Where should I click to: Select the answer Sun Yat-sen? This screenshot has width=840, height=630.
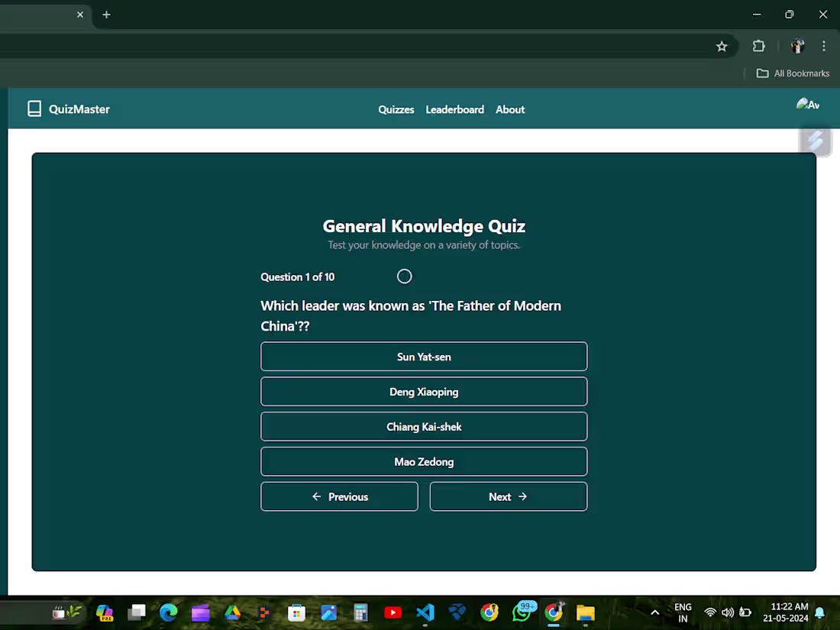[424, 357]
